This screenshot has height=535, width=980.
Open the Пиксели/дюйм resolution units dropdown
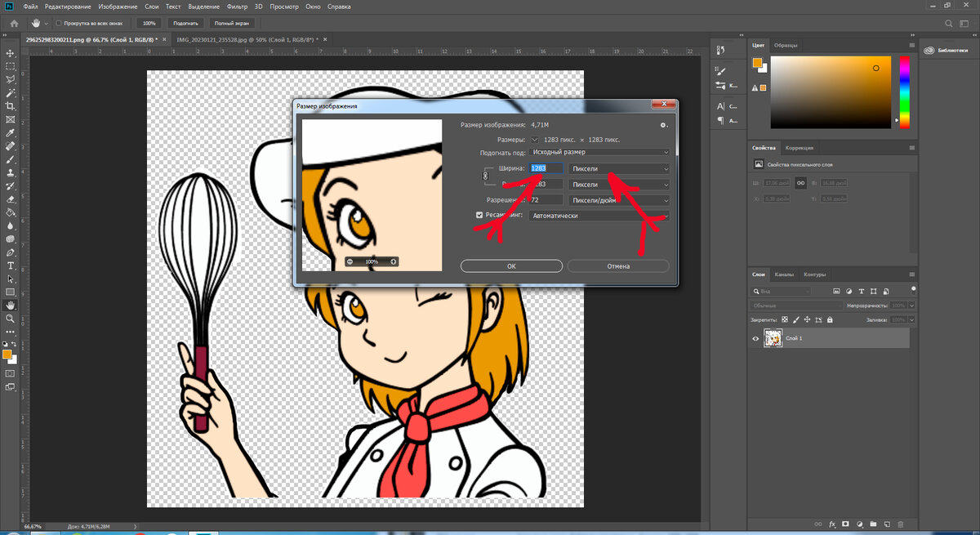(619, 199)
